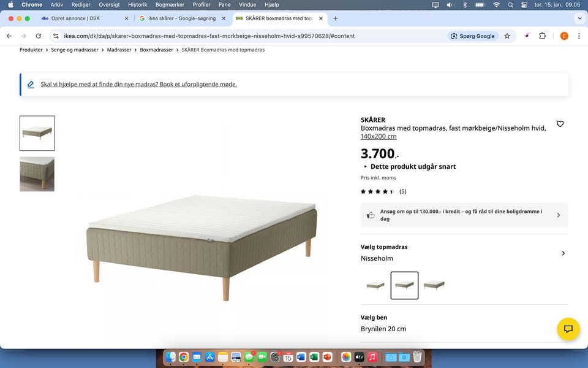
Task: Click the mattress booking help link
Action: pos(139,84)
